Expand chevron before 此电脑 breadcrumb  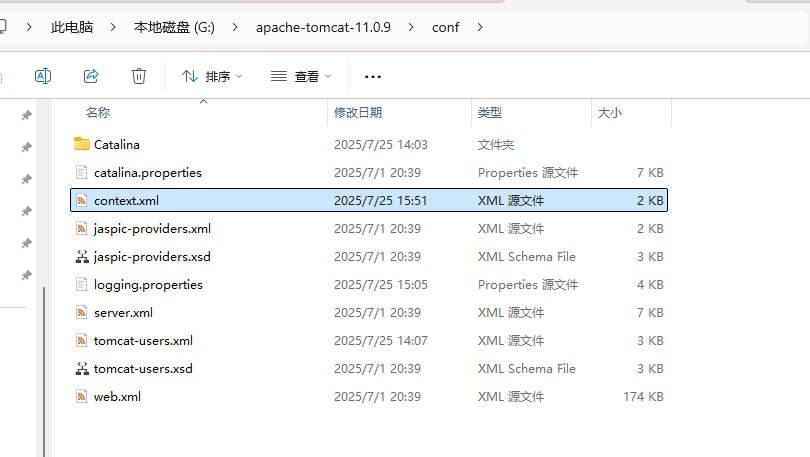(29, 27)
